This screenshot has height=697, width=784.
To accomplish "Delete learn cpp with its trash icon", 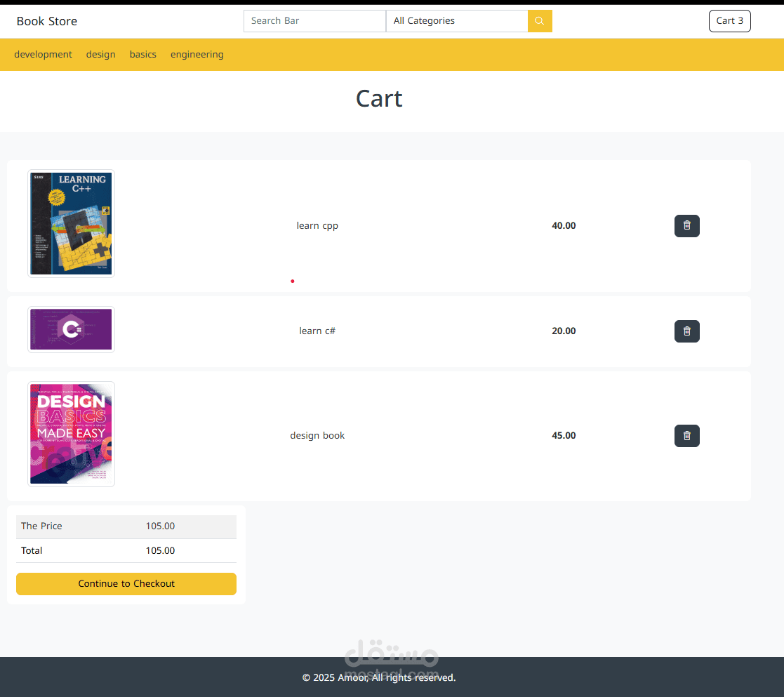I will click(686, 226).
